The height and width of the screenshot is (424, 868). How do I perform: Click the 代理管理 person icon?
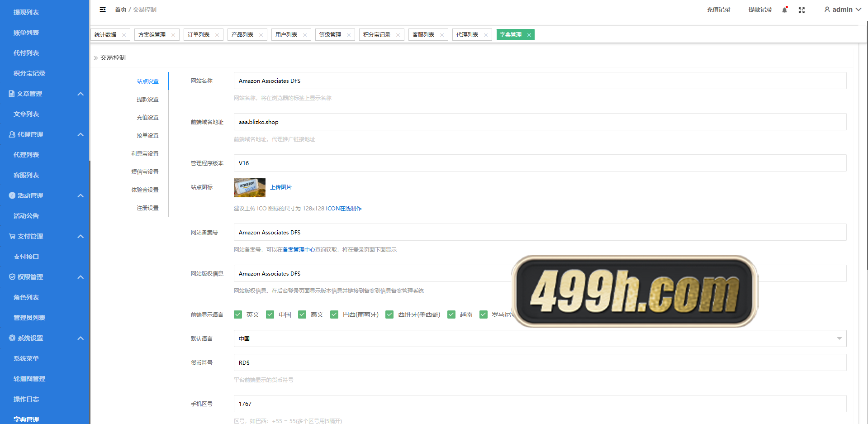(12, 134)
